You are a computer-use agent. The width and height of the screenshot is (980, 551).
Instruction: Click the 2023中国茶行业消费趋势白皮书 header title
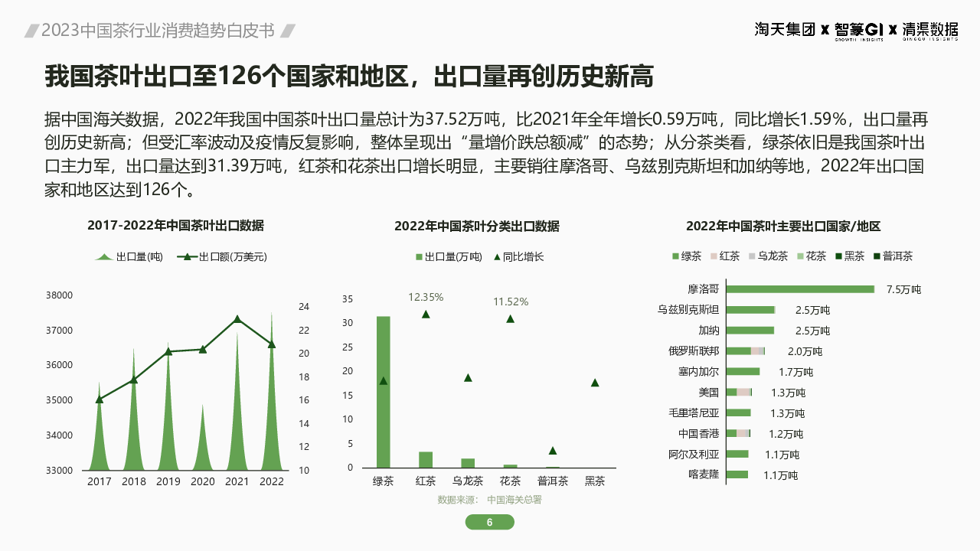(158, 31)
